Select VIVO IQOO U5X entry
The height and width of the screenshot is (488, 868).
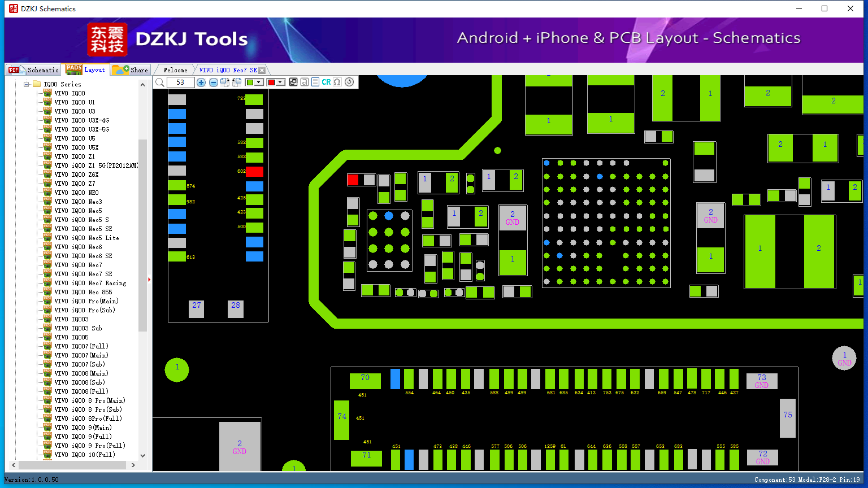tap(76, 147)
